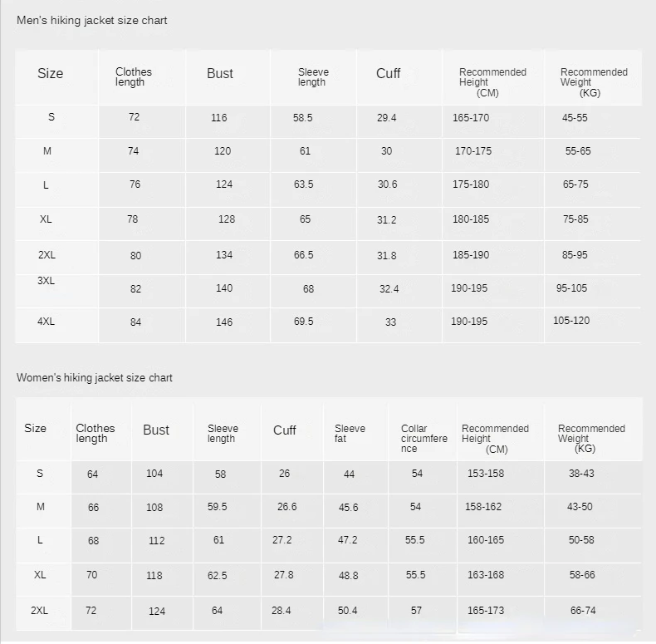The height and width of the screenshot is (644, 656).
Task: Select men's L sleeve length 63.5
Action: click(x=303, y=184)
